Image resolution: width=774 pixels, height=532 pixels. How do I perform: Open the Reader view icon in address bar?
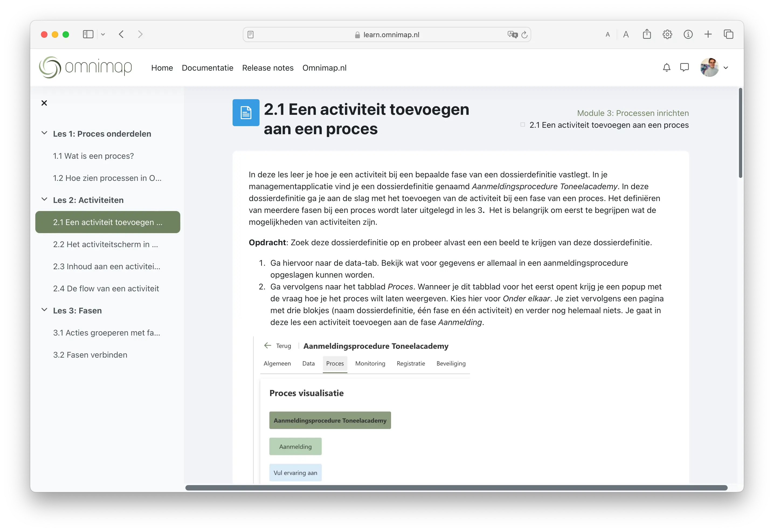251,35
